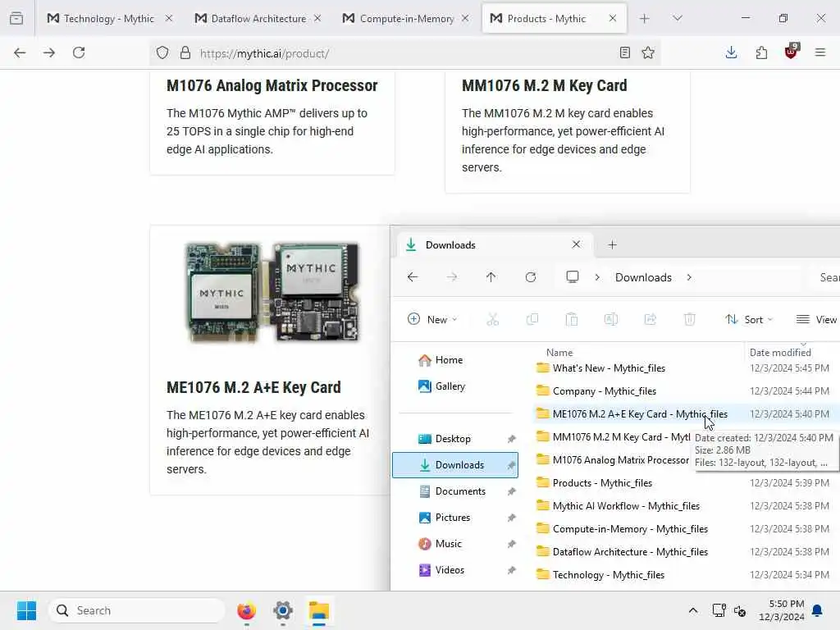Bookmark this page with the star icon
Viewport: 840px width, 630px height.
[648, 52]
